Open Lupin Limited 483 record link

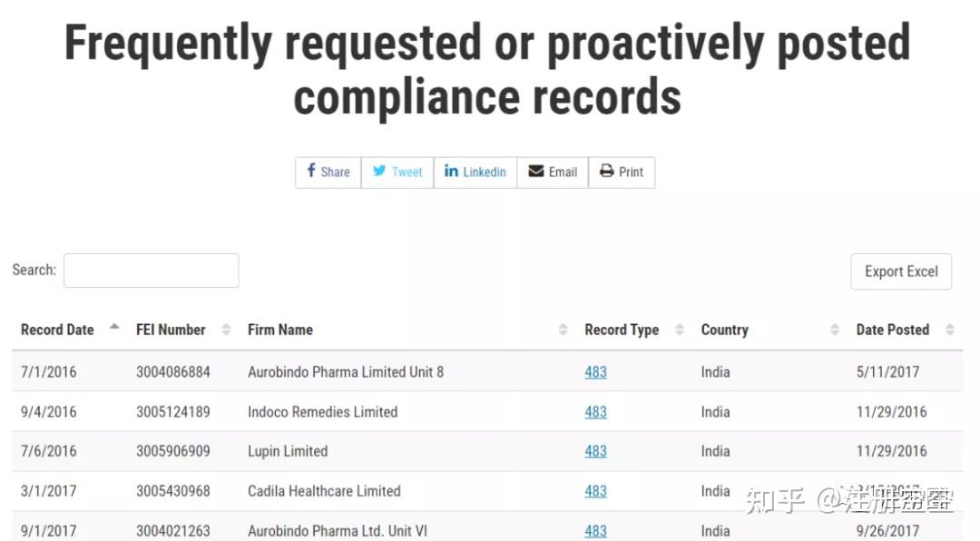point(595,451)
